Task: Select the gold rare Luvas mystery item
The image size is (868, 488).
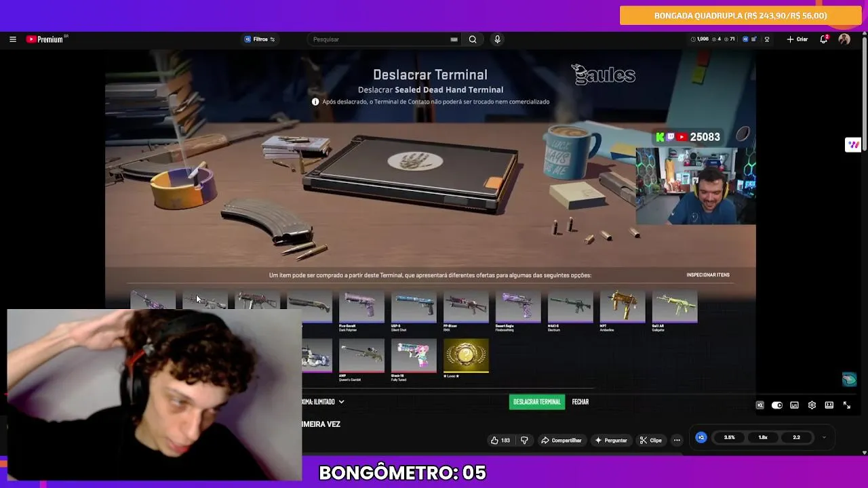Action: point(466,358)
